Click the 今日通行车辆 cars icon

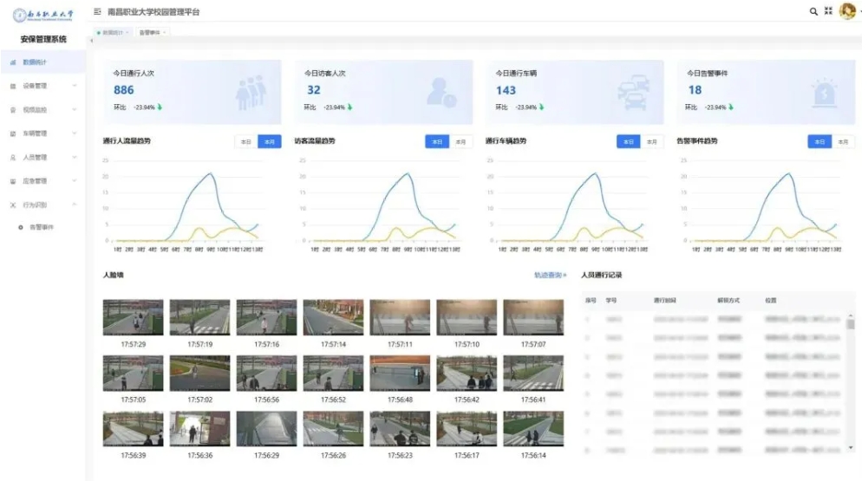tap(632, 94)
